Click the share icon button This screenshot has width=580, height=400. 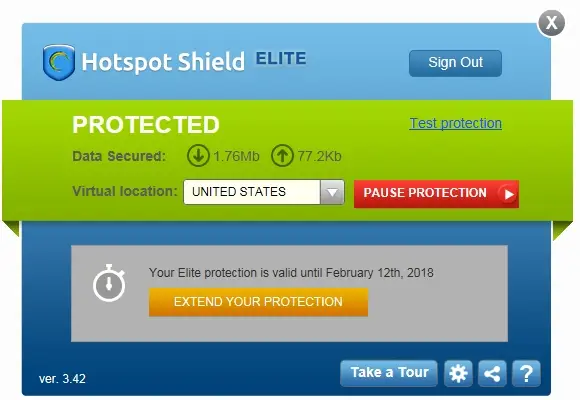tap(492, 373)
